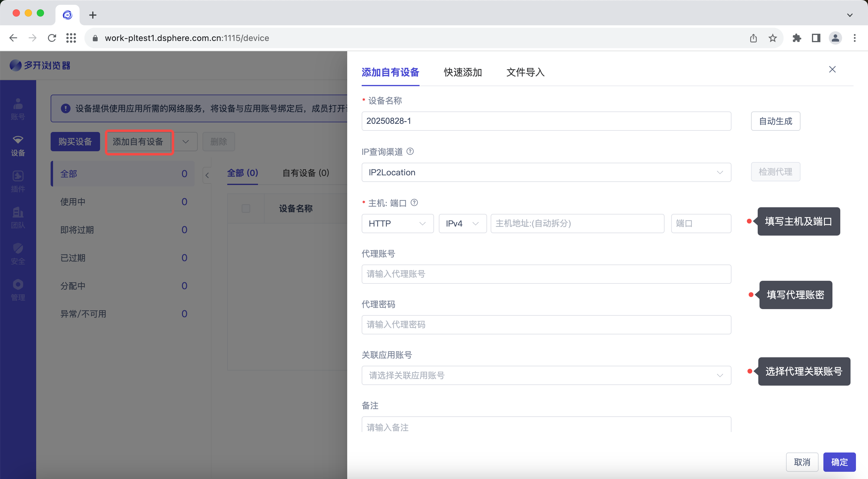Open the 团队 sidebar section
The width and height of the screenshot is (868, 479).
click(x=18, y=218)
